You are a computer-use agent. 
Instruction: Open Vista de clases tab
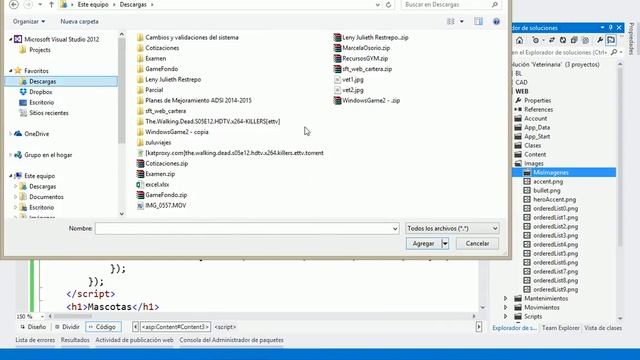pos(603,328)
